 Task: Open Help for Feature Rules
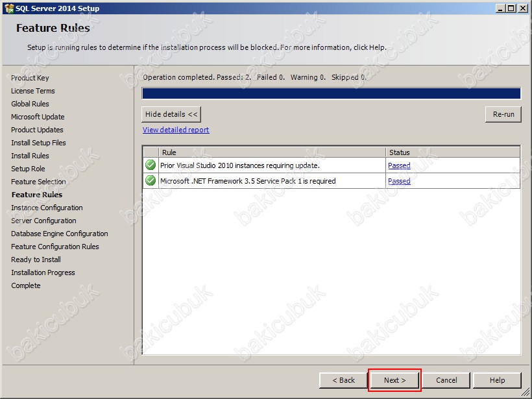tap(497, 380)
